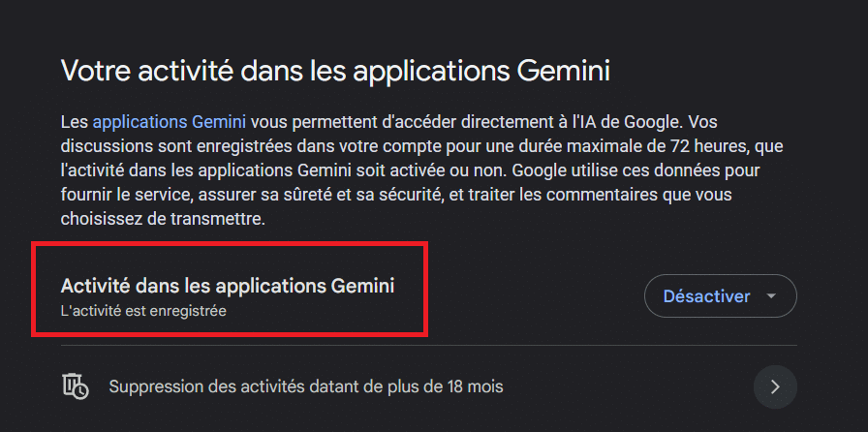This screenshot has height=432, width=868.
Task: Click the circular grey button around the chevron
Action: [x=775, y=386]
